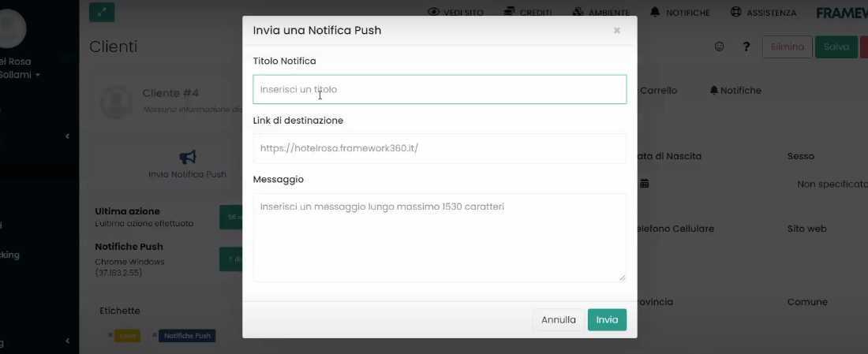Click the question mark help icon
The width and height of the screenshot is (868, 354).
[746, 47]
